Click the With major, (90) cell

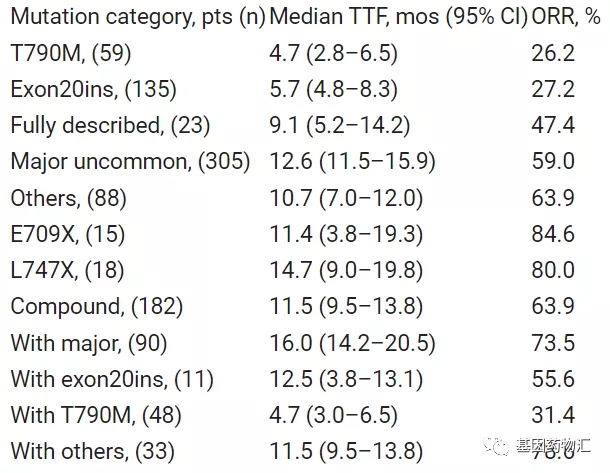coord(88,341)
